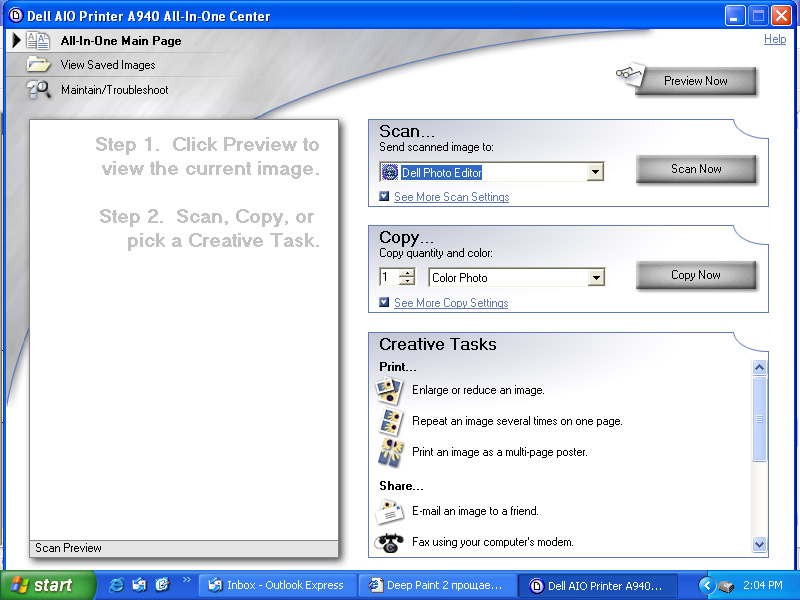This screenshot has height=600, width=800.
Task: Click the Dell Photo Editor icon in scan dropdown
Action: pos(390,172)
